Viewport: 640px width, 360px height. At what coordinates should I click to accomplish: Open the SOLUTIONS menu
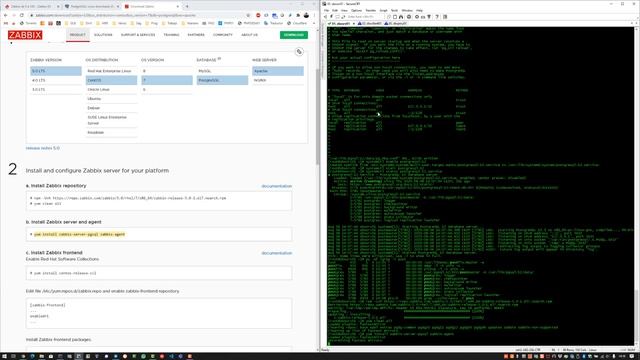103,35
